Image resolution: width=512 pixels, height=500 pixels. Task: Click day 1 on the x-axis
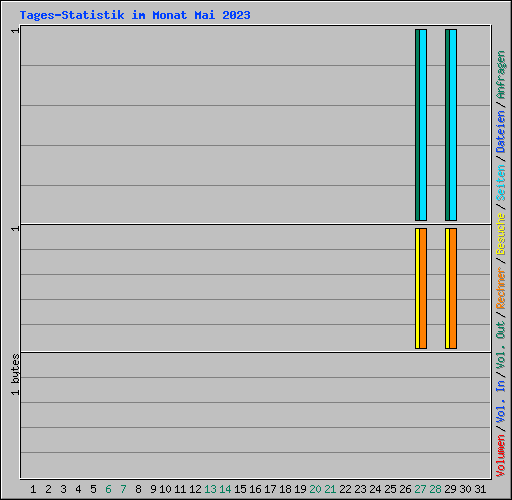[33, 489]
